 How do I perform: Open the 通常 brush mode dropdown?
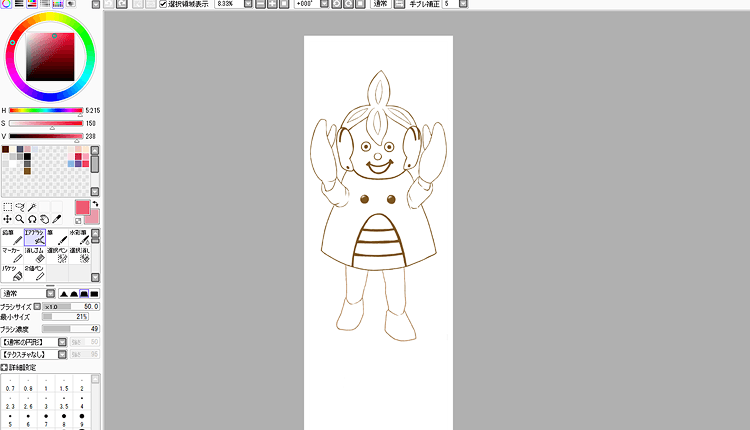pyautogui.click(x=50, y=294)
